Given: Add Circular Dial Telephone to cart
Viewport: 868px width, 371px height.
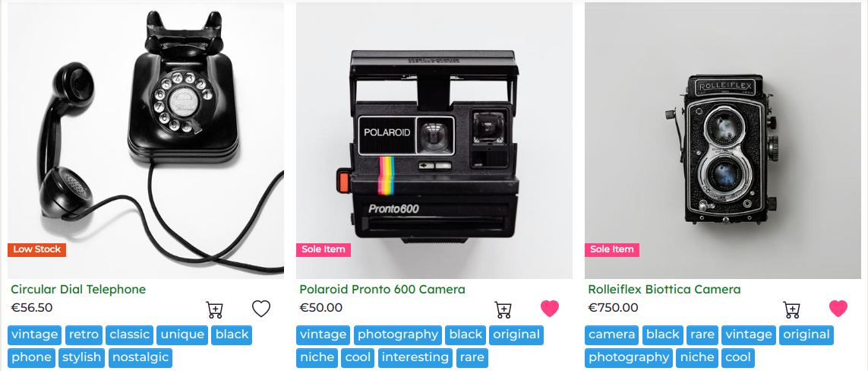Looking at the screenshot, I should 214,309.
